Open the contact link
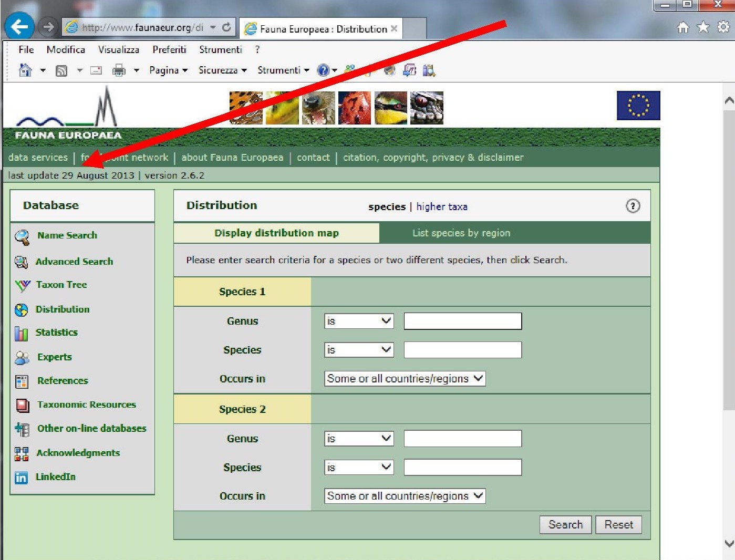 coord(313,157)
